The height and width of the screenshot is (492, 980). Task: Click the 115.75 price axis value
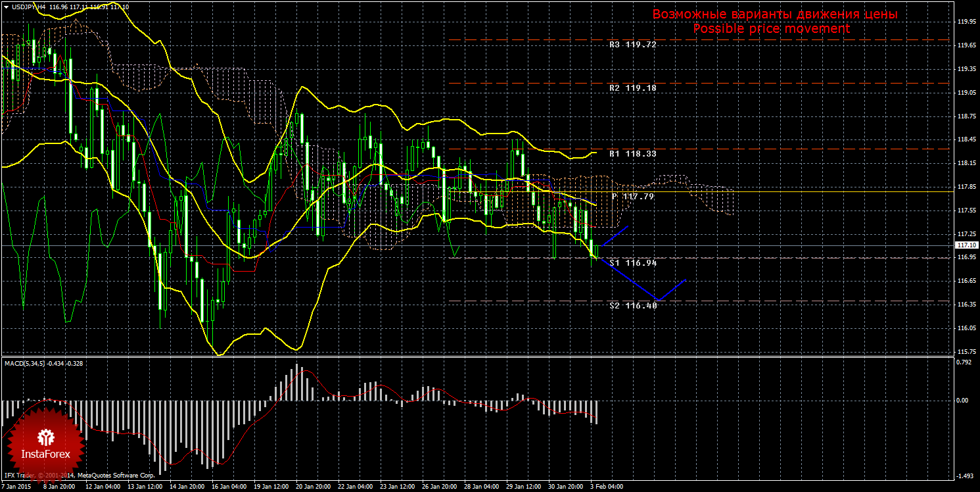click(966, 351)
